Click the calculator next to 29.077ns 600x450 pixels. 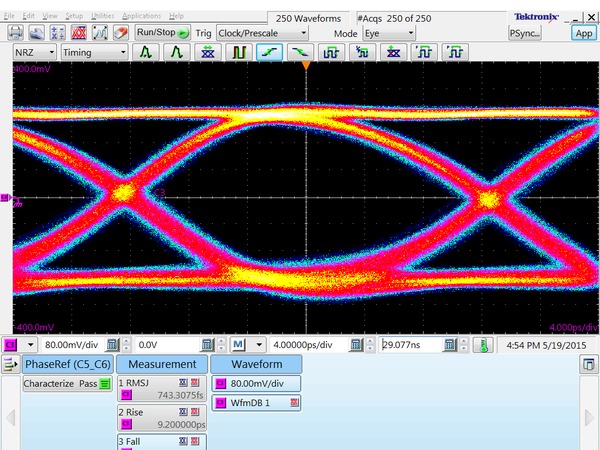[451, 344]
